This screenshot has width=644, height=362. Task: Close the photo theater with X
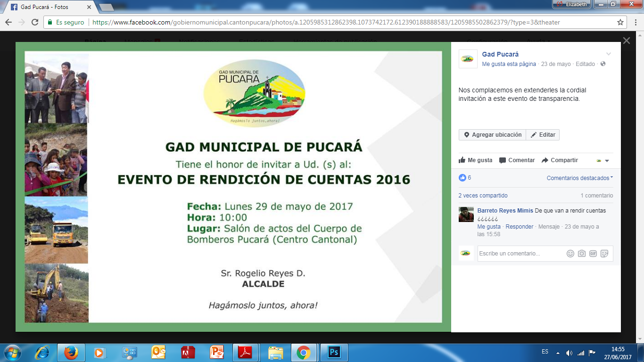(626, 41)
